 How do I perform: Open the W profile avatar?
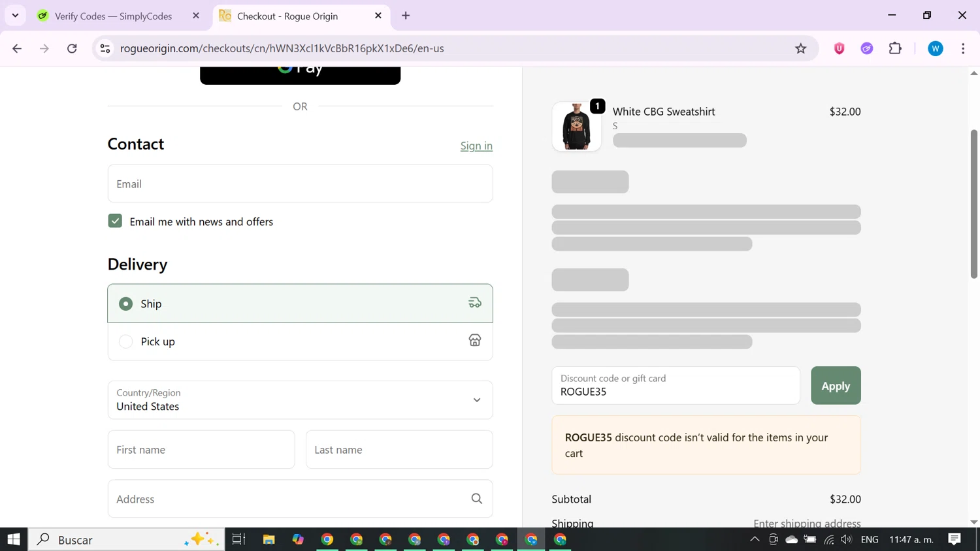click(x=936, y=48)
